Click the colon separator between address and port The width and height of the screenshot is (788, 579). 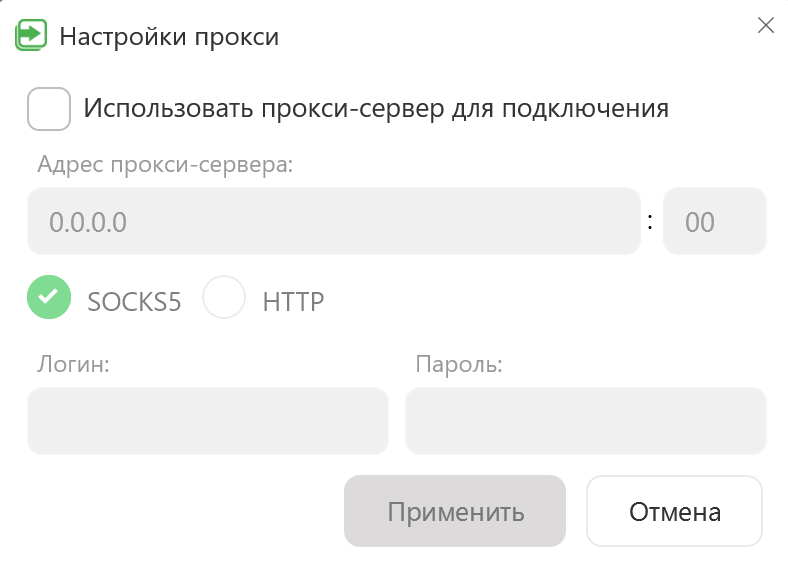click(651, 222)
